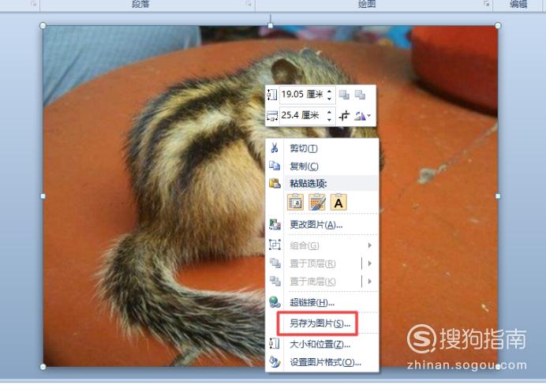
Task: Click the 19.05 厘米 height field
Action: point(302,95)
